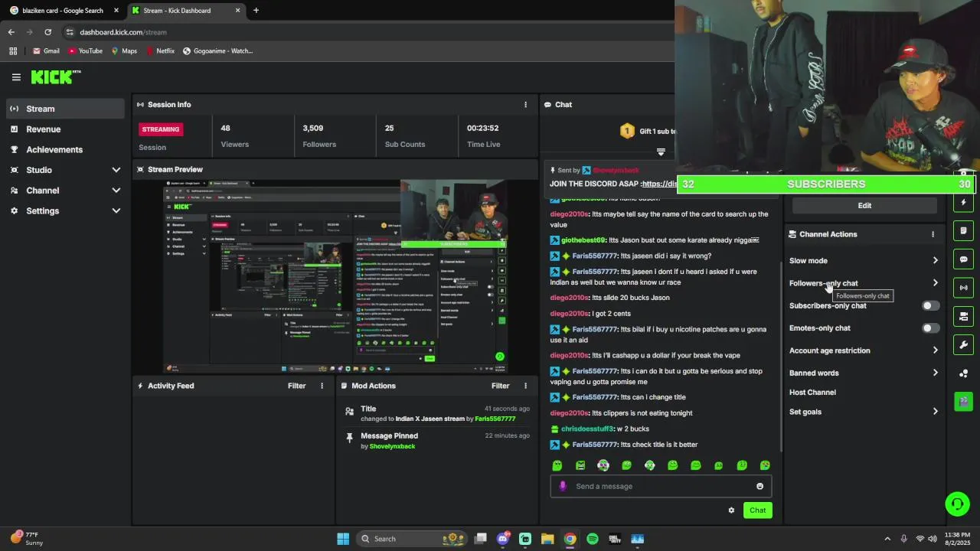Click the subscribers goal progress bar

[x=825, y=184]
